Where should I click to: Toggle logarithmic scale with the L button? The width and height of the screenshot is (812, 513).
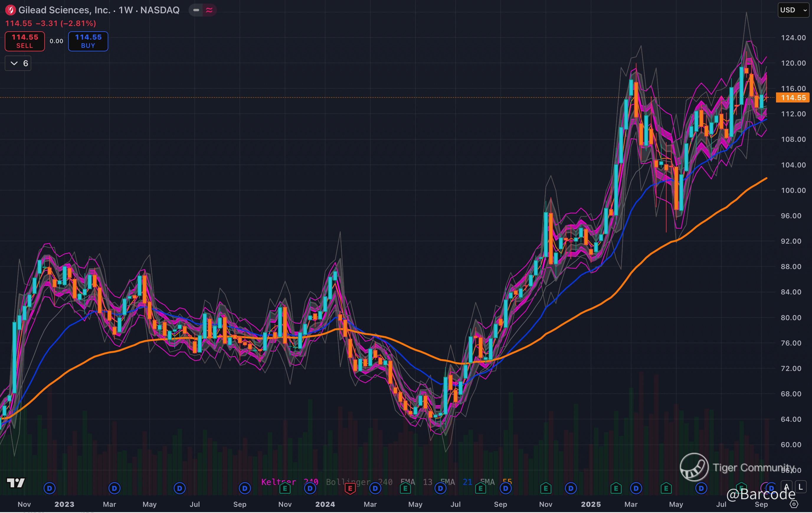[800, 487]
